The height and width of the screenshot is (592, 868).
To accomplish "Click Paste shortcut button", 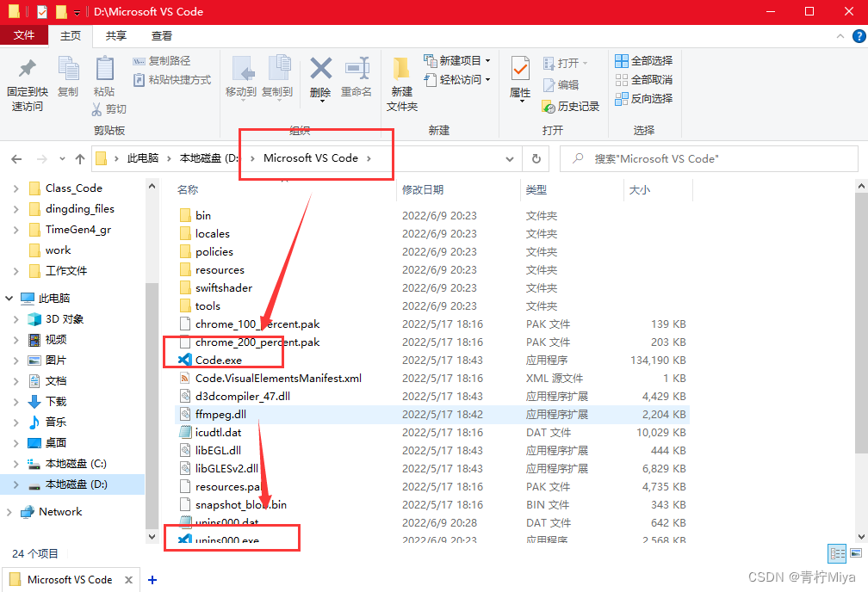I will coord(172,80).
